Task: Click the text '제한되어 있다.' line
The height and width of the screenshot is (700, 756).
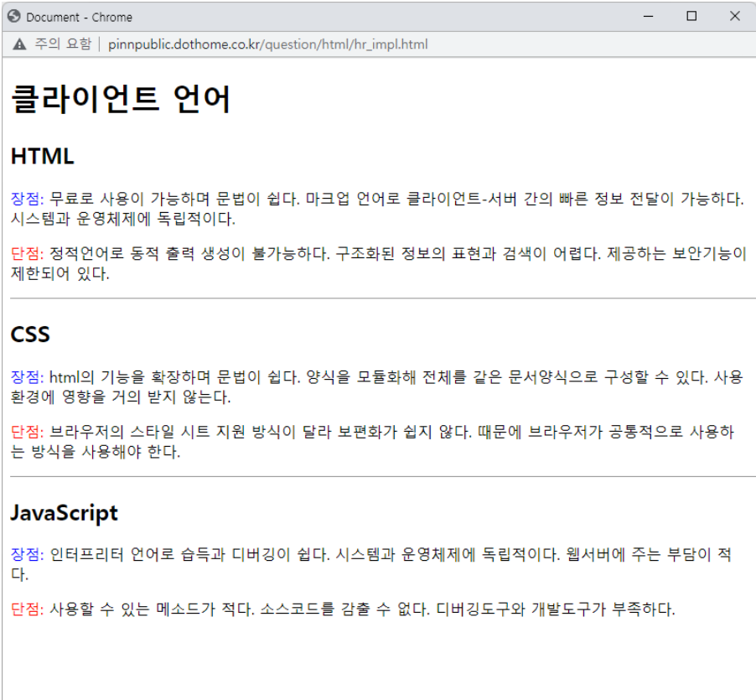Action: [60, 273]
